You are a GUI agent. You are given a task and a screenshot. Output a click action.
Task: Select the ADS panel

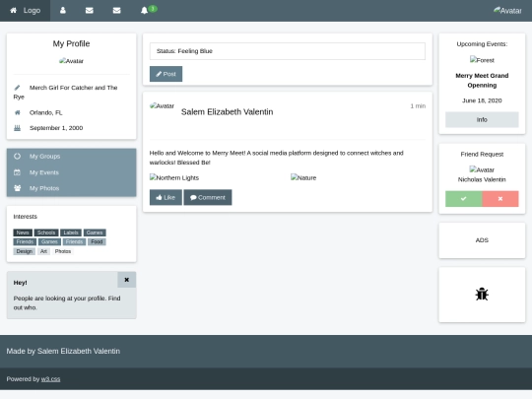tap(482, 240)
